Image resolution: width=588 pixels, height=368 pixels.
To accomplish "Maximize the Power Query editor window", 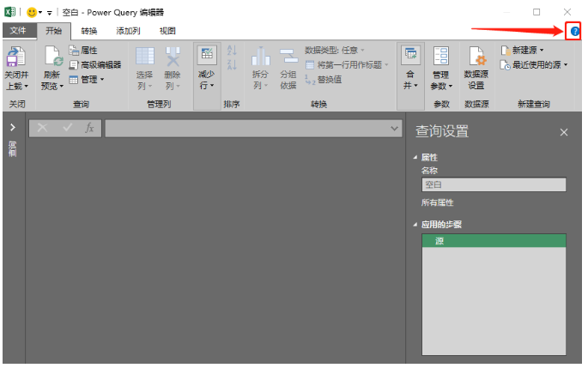I will click(536, 12).
